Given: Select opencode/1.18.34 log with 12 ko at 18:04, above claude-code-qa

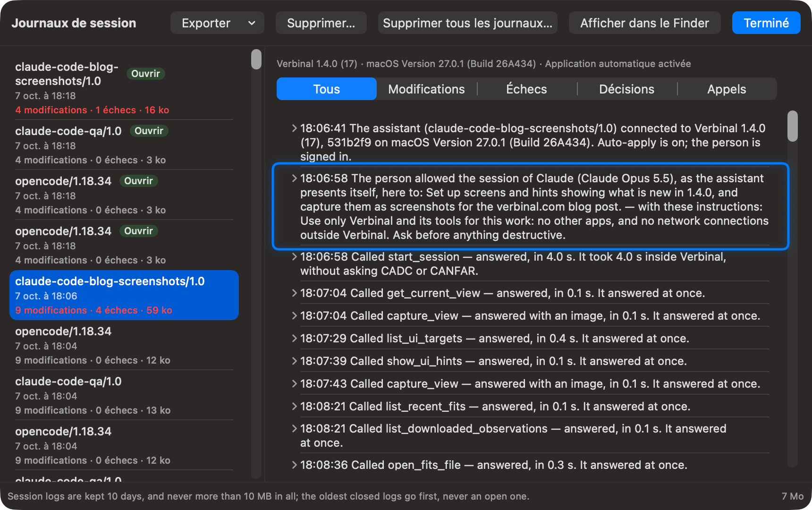Looking at the screenshot, I should tap(124, 345).
